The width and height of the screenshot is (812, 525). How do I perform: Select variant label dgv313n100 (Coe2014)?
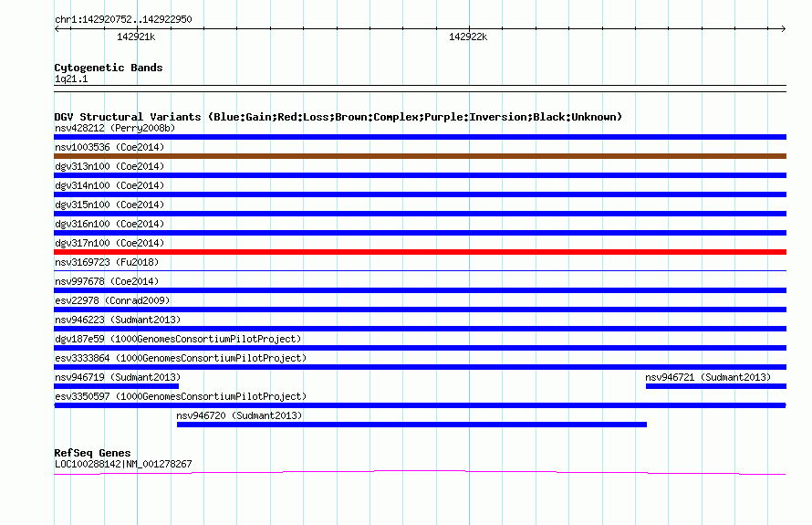click(x=109, y=166)
